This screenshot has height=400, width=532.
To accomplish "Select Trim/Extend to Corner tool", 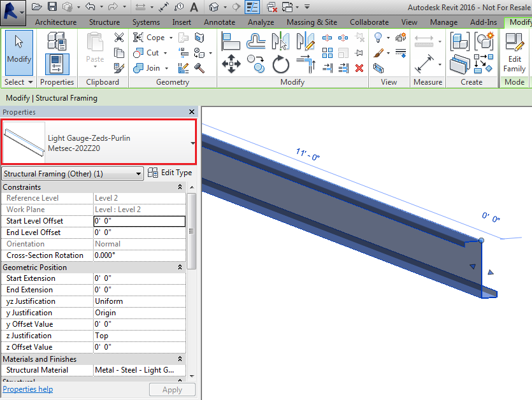I will 306,64.
